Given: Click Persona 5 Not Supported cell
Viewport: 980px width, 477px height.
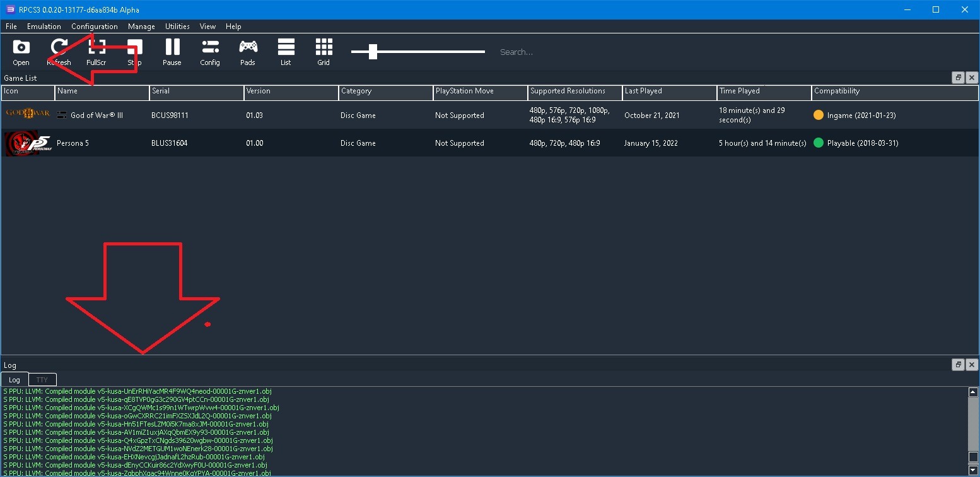Looking at the screenshot, I should point(481,143).
